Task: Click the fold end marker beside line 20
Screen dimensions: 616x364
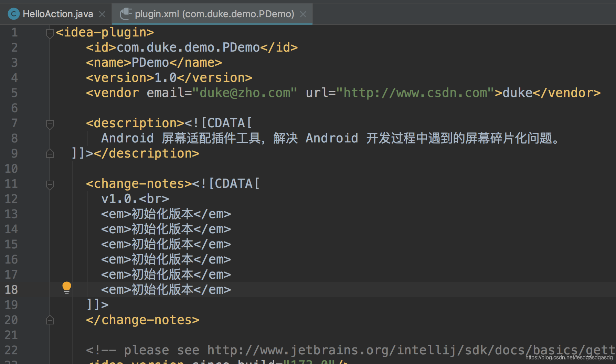Action: pos(50,320)
